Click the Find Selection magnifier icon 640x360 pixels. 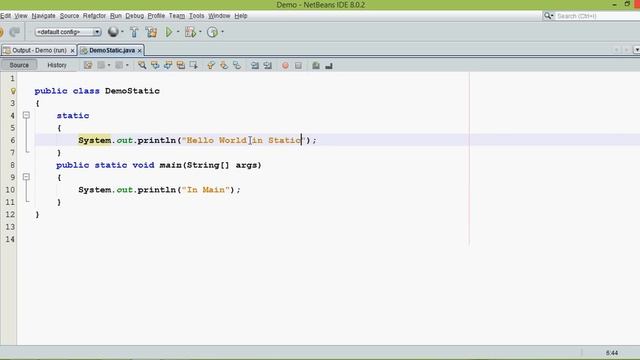142,65
